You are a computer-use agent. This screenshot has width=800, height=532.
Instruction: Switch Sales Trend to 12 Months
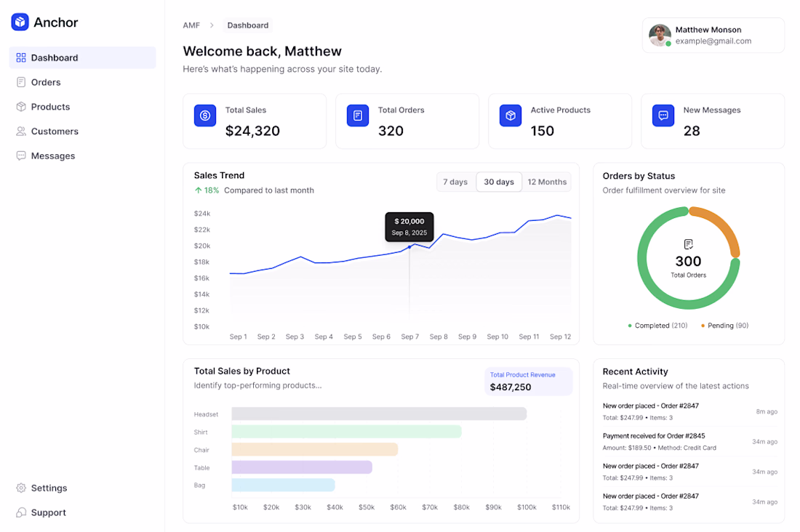tap(547, 182)
